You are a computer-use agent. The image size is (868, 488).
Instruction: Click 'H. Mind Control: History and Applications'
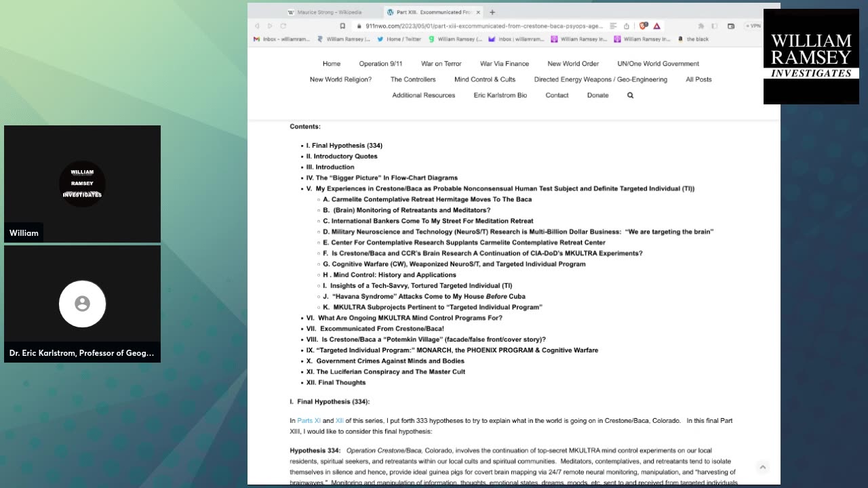coord(389,275)
